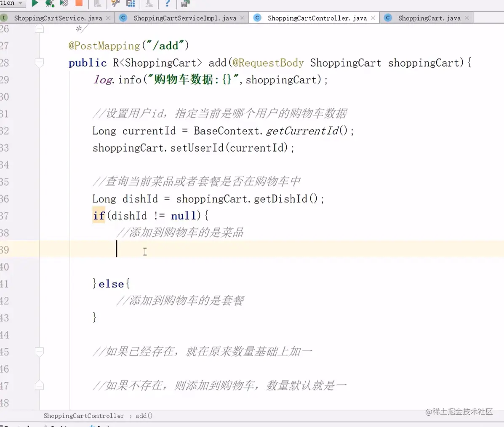Open settings via the wrench icon
The width and height of the screenshot is (504, 427).
coord(115,3)
